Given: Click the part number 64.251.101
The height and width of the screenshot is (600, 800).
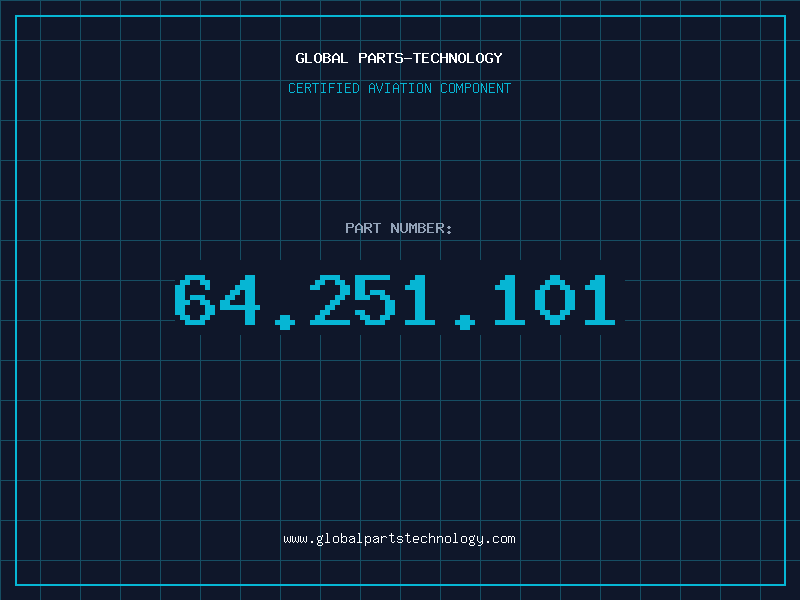Looking at the screenshot, I should click(x=395, y=302).
